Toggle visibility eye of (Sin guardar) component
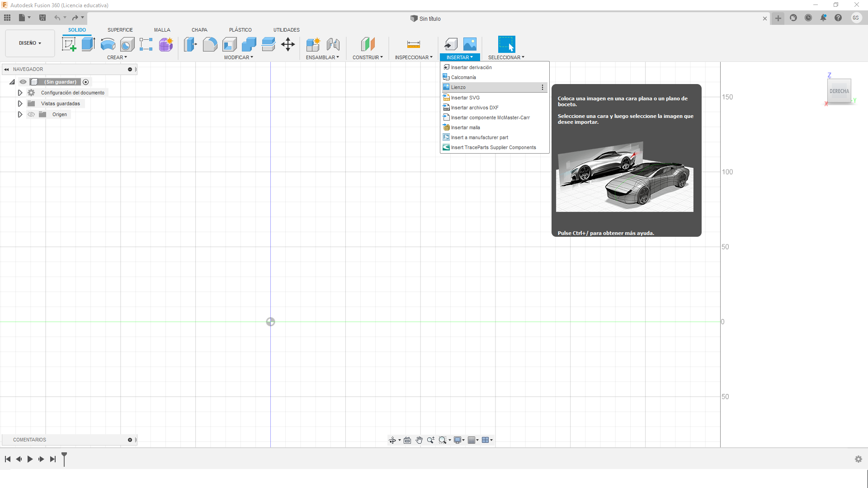Image resolution: width=868 pixels, height=488 pixels. point(23,82)
